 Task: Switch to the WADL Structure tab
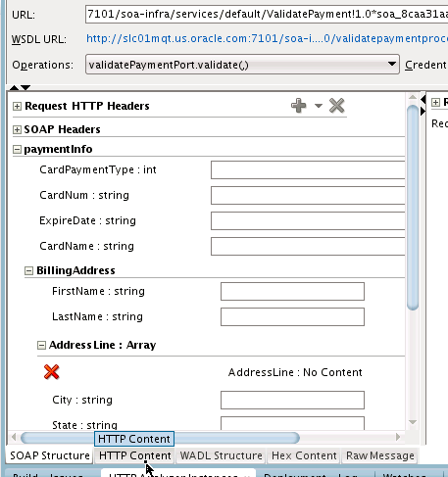(221, 455)
